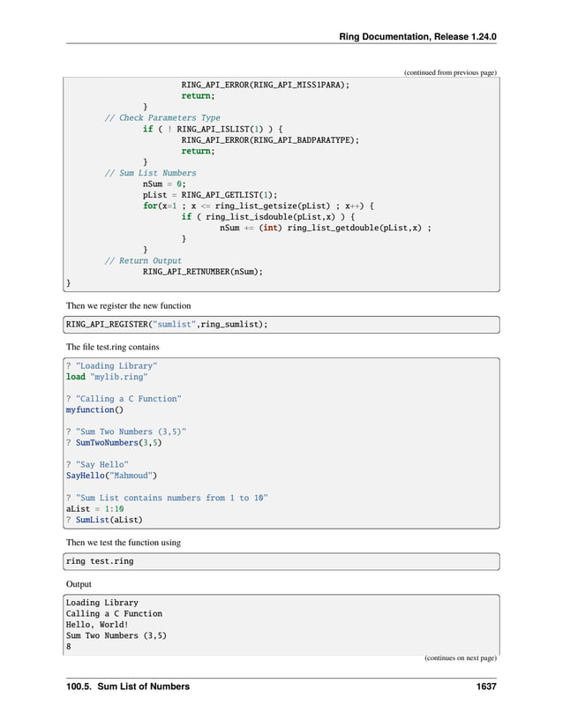The image size is (563, 728).
Task: Click the line "nSum = 0;"
Action: click(x=164, y=184)
